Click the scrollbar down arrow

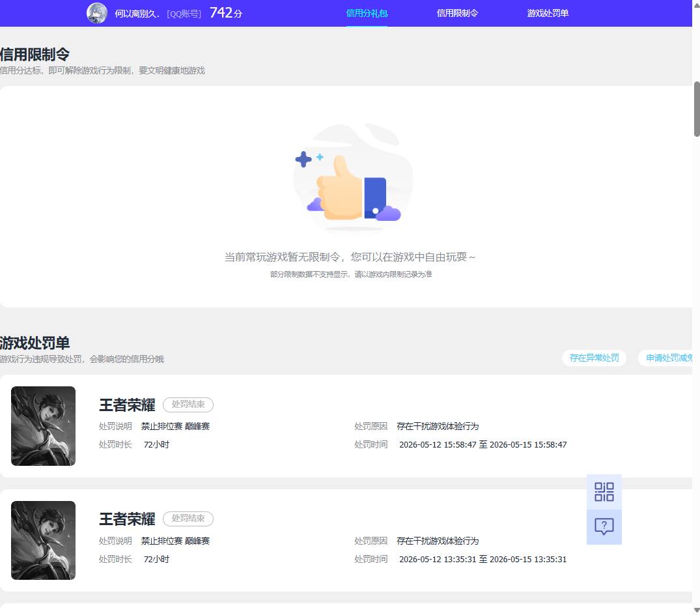(x=697, y=610)
